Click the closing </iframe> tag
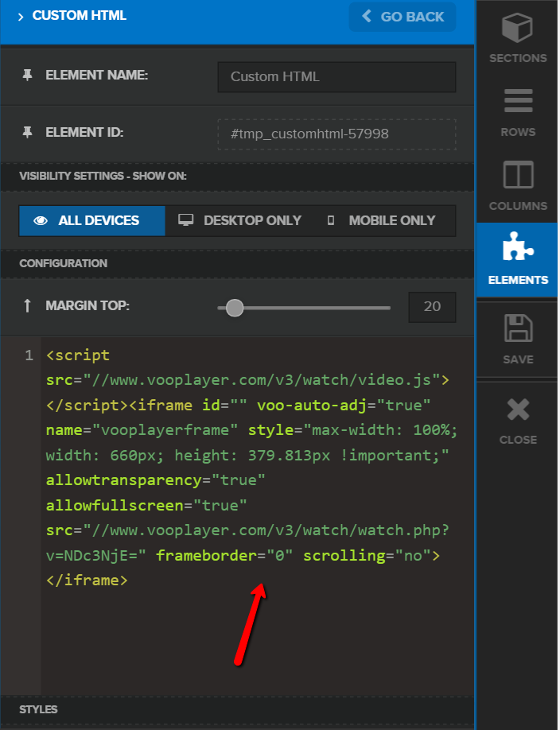The height and width of the screenshot is (730, 560). (87, 580)
